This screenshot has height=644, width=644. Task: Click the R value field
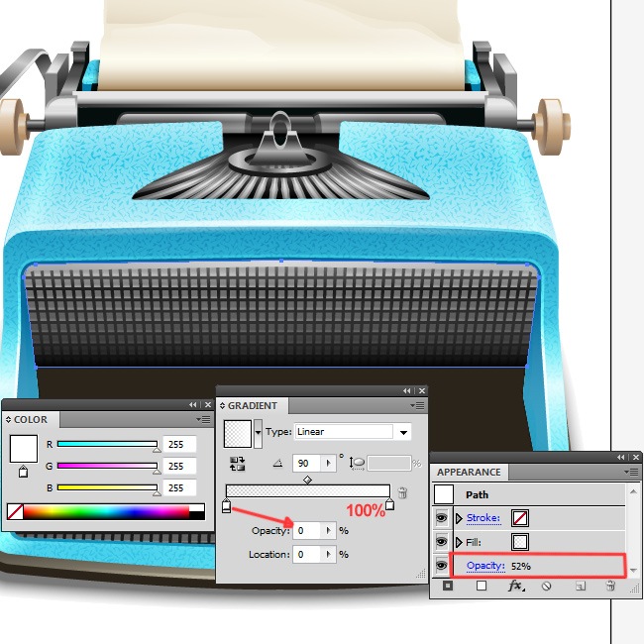click(x=179, y=445)
